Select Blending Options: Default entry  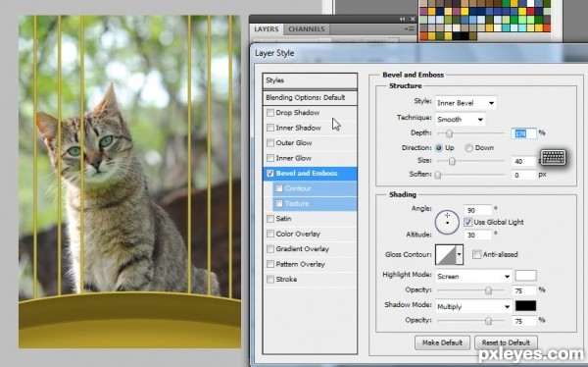(310, 98)
